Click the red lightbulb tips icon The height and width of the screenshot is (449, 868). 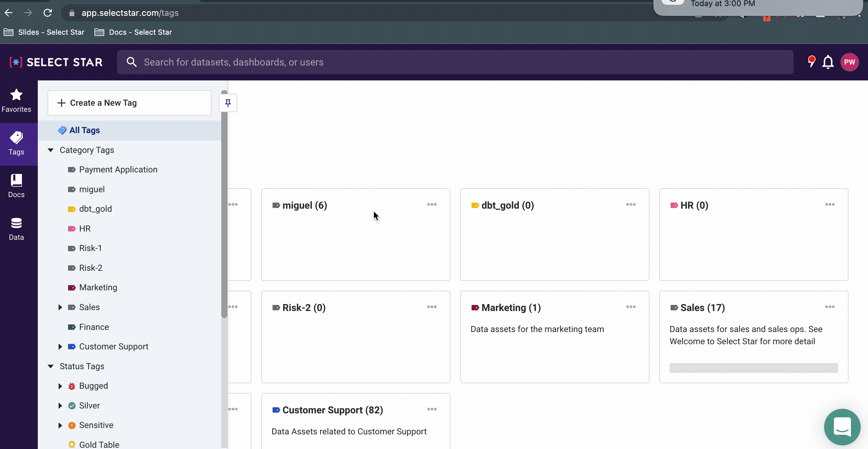[811, 62]
